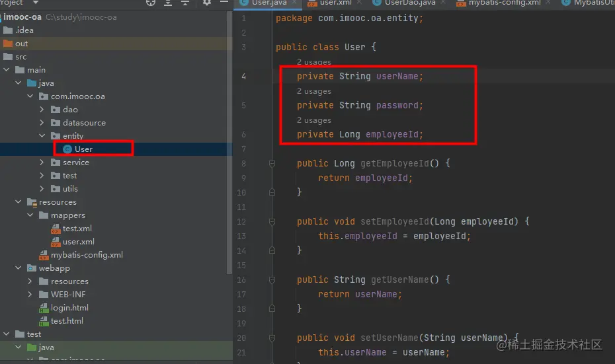Click the mybatis-config.xml file icon in tree
This screenshot has height=364, width=615.
[44, 256]
